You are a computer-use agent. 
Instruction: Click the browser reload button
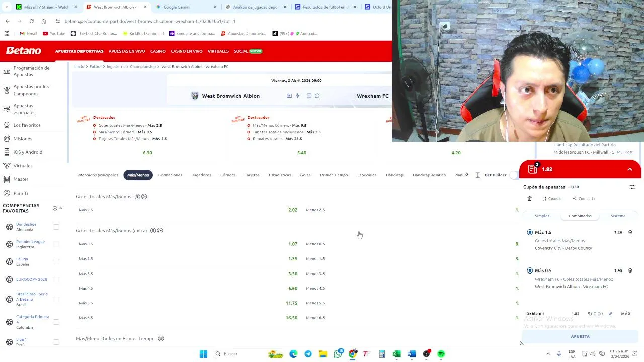[x=31, y=21]
